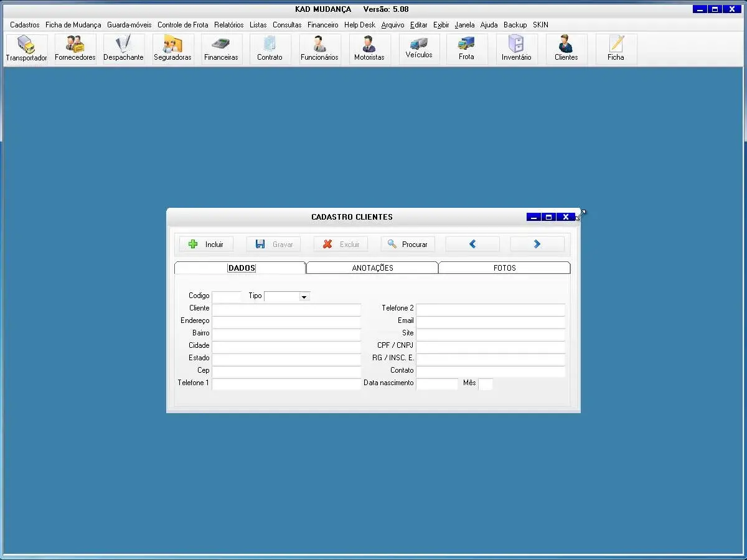Open the Backup menu
This screenshot has width=747, height=560.
[515, 25]
